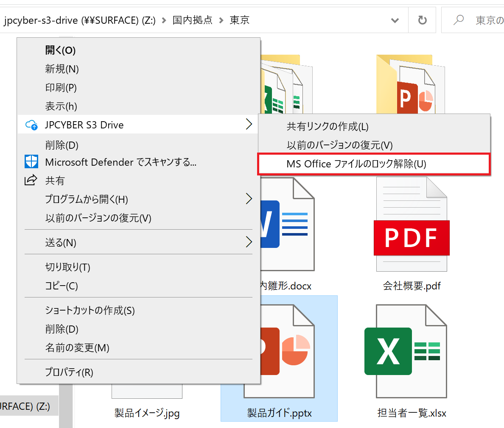The width and height of the screenshot is (504, 428).
Task: Click the search input field
Action: (x=488, y=20)
